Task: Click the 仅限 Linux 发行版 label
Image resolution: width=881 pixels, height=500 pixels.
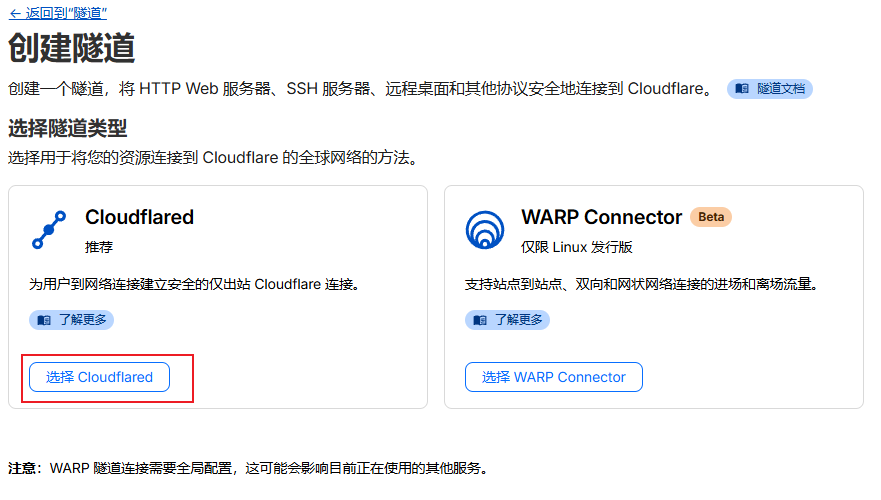Action: (576, 246)
